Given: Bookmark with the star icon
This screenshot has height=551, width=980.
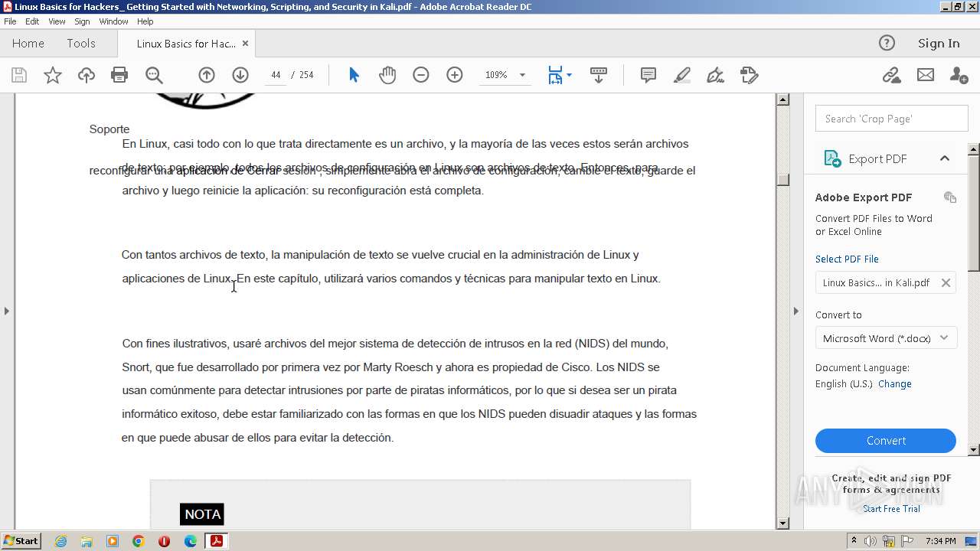Looking at the screenshot, I should (53, 75).
